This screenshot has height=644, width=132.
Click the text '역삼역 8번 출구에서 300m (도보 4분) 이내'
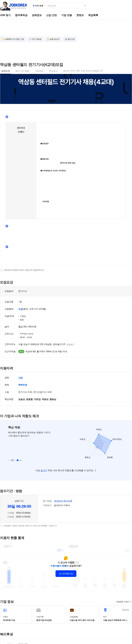point(46,352)
